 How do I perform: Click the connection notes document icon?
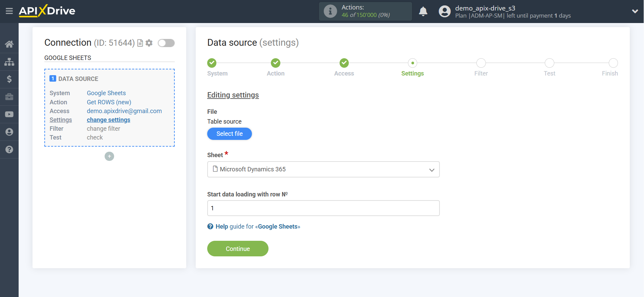point(140,43)
